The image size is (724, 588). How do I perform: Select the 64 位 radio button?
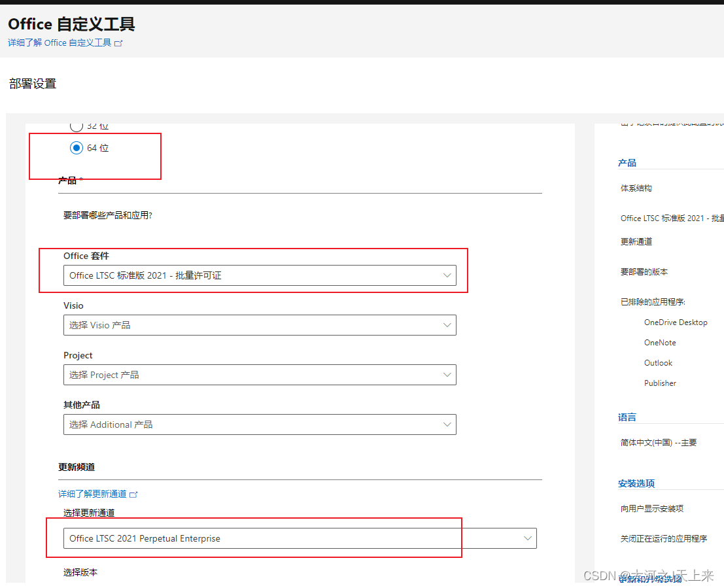[x=76, y=148]
